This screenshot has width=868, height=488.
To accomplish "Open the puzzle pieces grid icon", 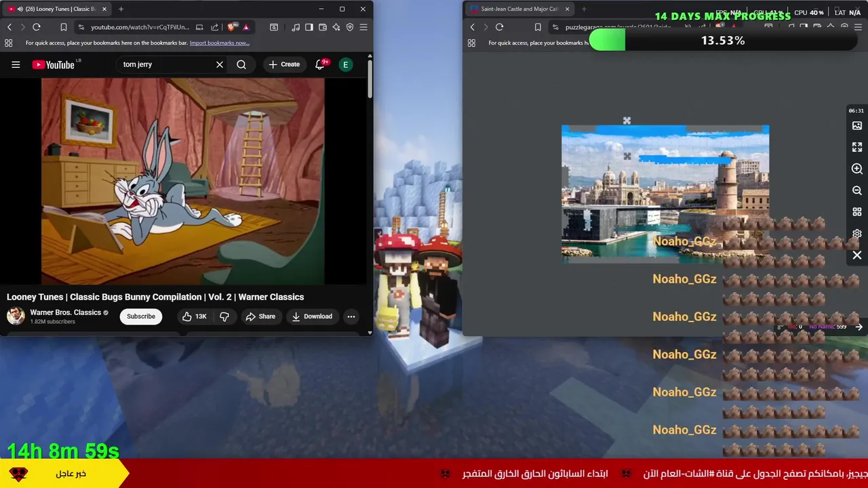I will tap(857, 212).
